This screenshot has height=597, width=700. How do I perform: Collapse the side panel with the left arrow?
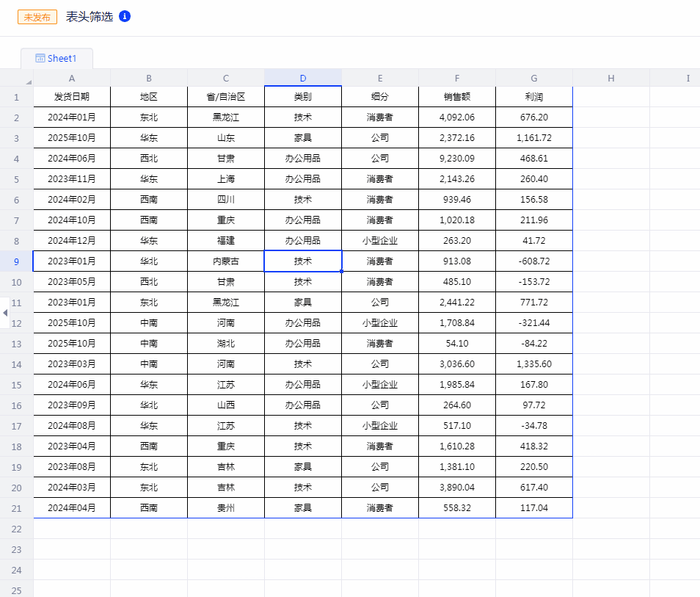[x=4, y=314]
